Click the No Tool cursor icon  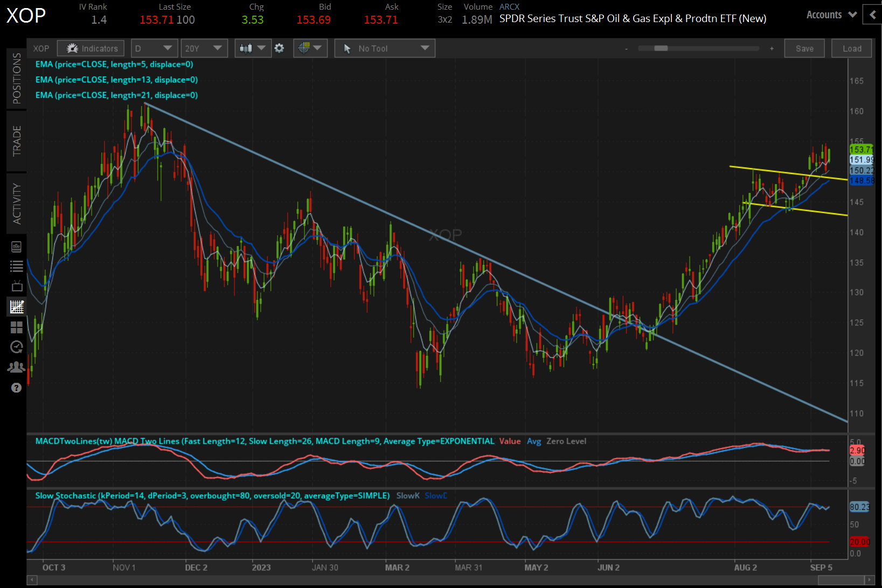tap(348, 48)
